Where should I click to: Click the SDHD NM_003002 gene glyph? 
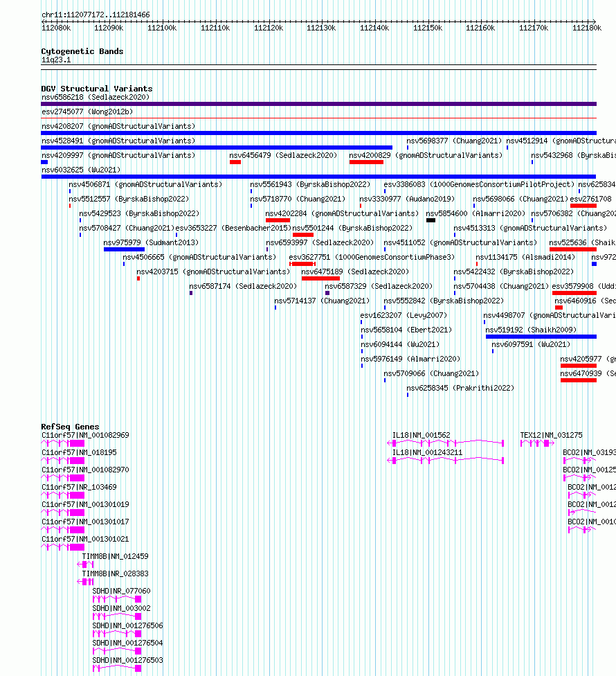[117, 616]
